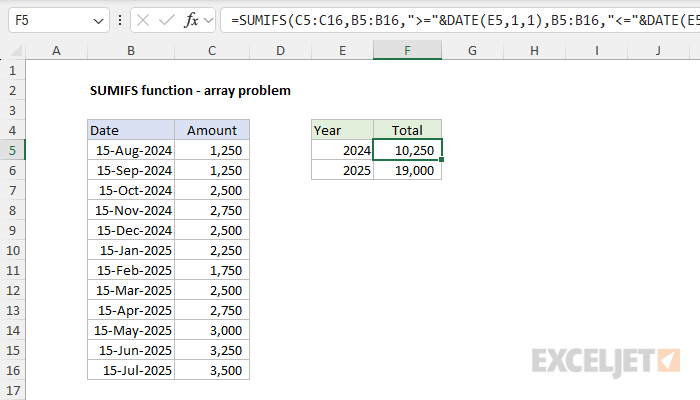Click the Year header cell
Viewport: 700px width, 400px height.
pos(342,130)
